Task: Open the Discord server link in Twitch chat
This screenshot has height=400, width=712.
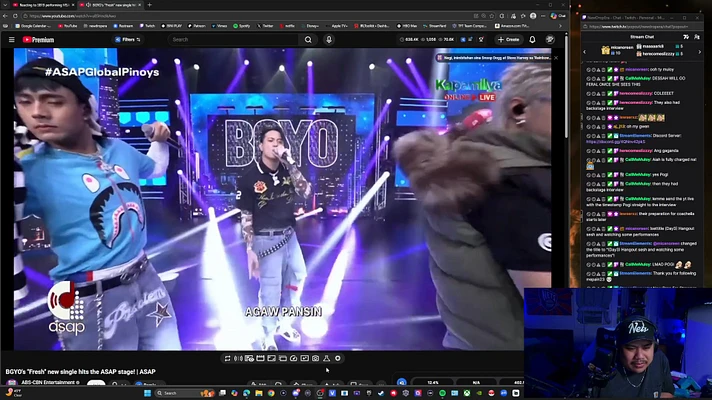Action: click(x=615, y=142)
